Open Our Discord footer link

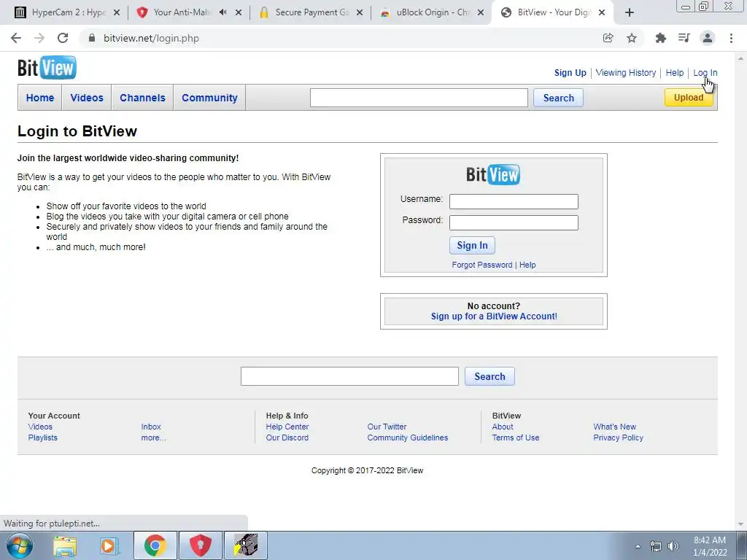point(287,437)
